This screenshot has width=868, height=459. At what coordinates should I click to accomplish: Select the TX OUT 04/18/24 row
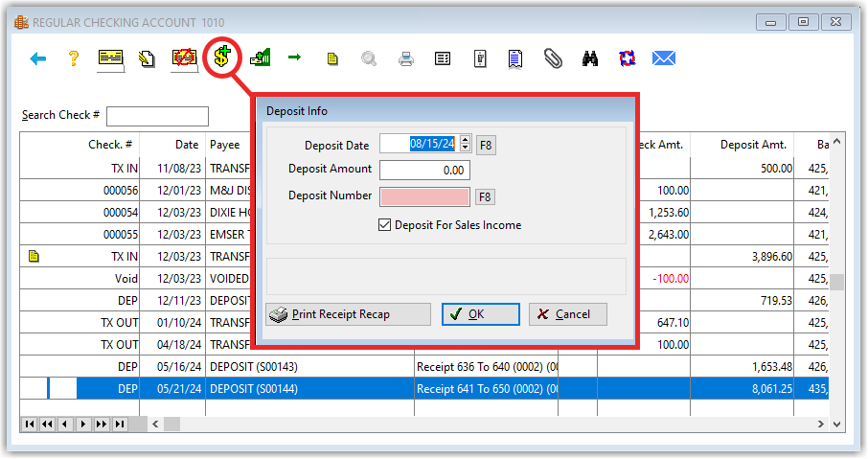pyautogui.click(x=424, y=344)
